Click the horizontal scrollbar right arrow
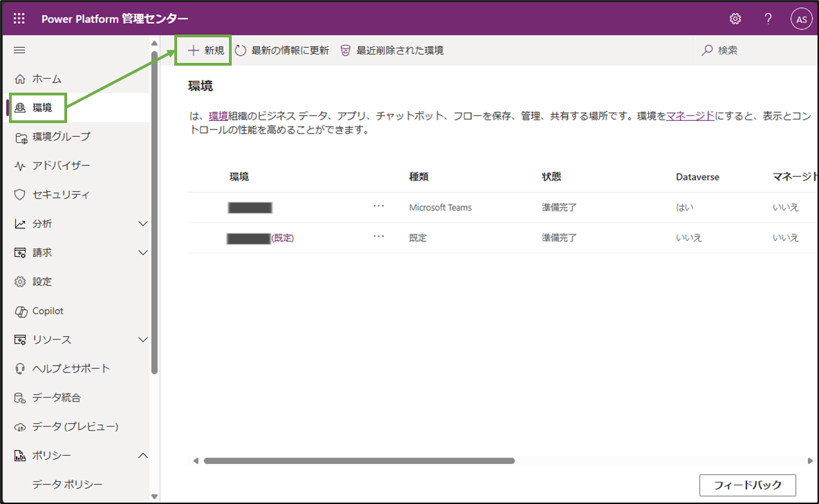819x504 pixels. (x=810, y=460)
